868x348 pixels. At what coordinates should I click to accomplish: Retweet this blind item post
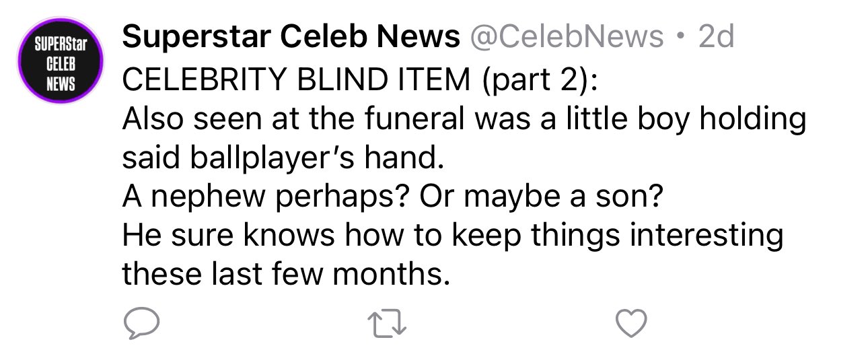[x=386, y=325]
